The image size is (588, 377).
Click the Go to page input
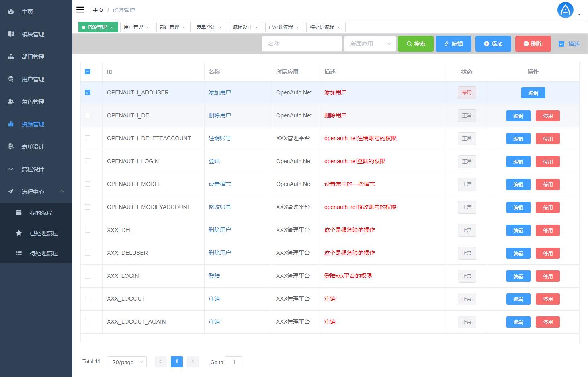234,362
